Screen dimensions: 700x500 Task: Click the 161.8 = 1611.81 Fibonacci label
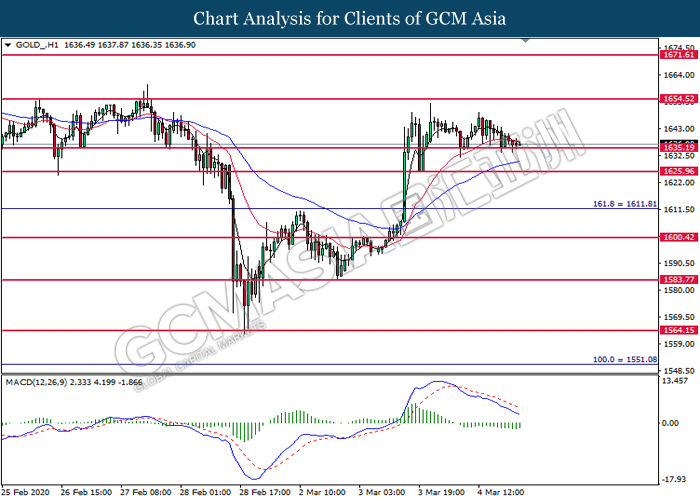[x=625, y=204]
